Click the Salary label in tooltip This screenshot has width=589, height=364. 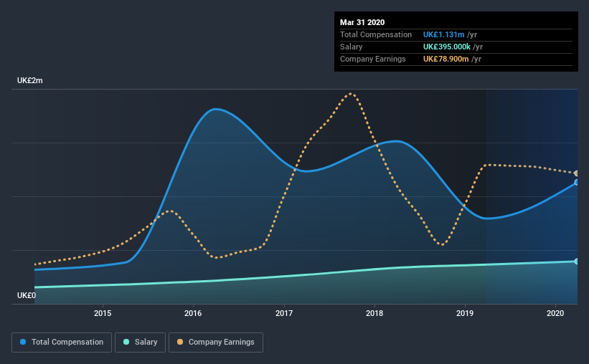point(352,47)
